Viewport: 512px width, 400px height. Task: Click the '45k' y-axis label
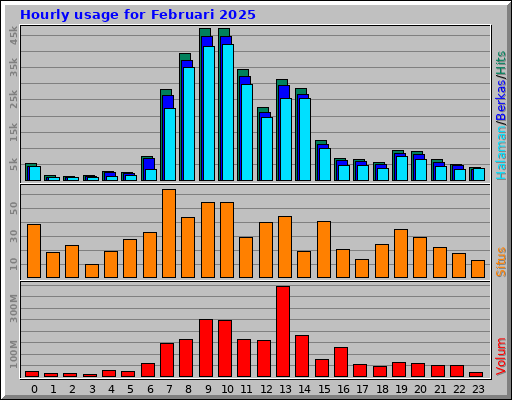[x=14, y=35]
